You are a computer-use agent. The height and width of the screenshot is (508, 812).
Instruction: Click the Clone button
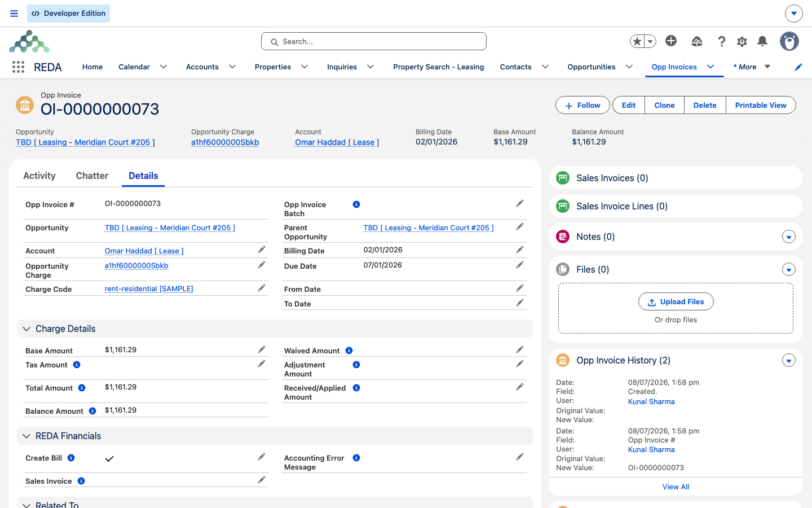pos(664,106)
